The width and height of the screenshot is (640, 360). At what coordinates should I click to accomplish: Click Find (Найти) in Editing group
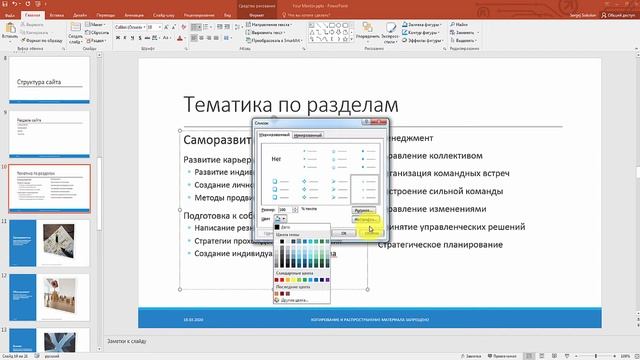(x=459, y=24)
